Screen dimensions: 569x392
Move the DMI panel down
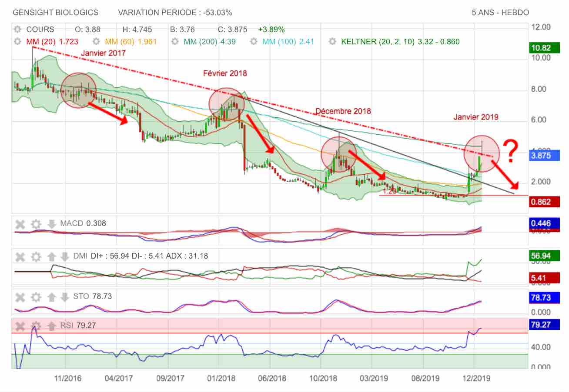64,256
